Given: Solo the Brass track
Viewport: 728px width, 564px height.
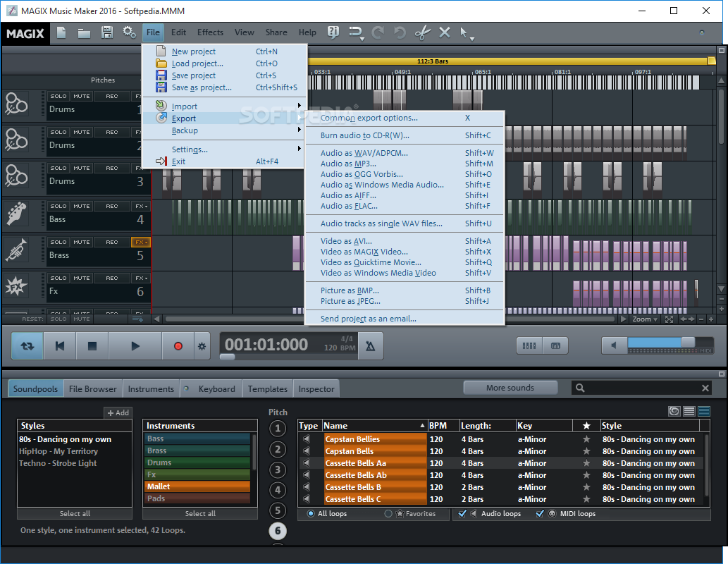Looking at the screenshot, I should click(x=58, y=242).
